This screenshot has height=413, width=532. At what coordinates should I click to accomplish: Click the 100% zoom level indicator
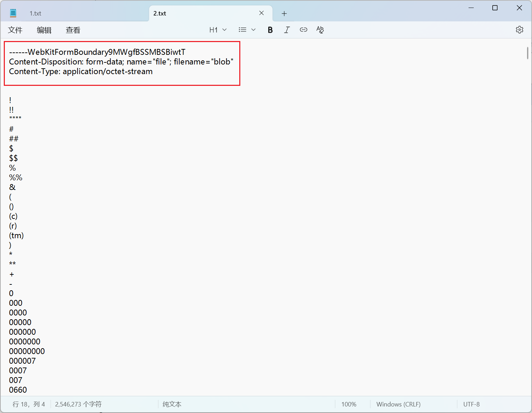(349, 404)
